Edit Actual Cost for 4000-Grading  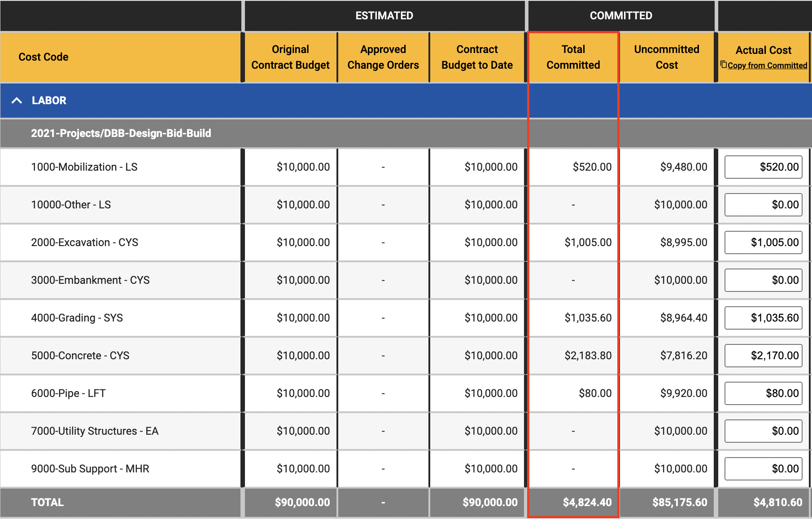click(x=763, y=318)
